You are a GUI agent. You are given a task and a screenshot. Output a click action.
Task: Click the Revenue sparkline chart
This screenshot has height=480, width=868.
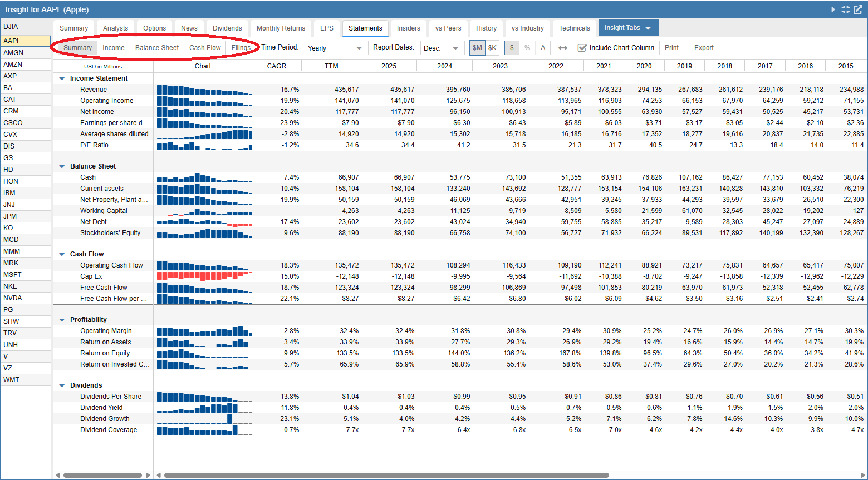[x=204, y=90]
